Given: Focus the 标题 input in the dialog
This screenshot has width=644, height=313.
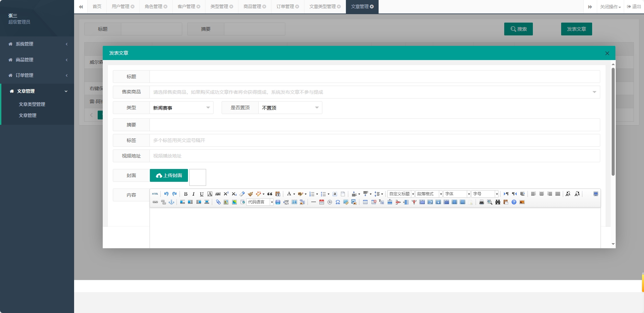Looking at the screenshot, I should point(375,77).
